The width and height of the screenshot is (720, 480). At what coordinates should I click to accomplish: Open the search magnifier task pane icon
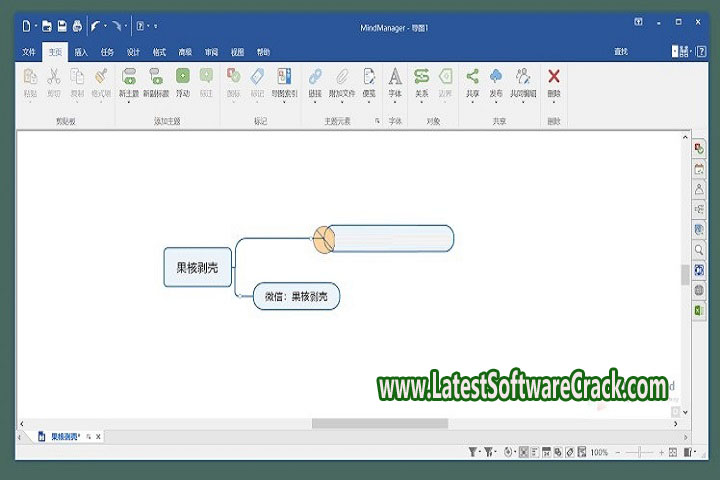(x=699, y=250)
